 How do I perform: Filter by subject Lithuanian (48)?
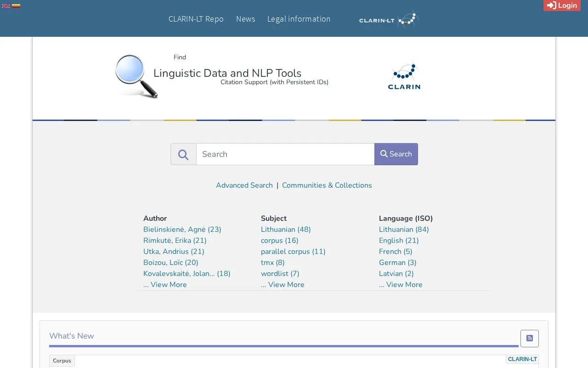pyautogui.click(x=286, y=230)
